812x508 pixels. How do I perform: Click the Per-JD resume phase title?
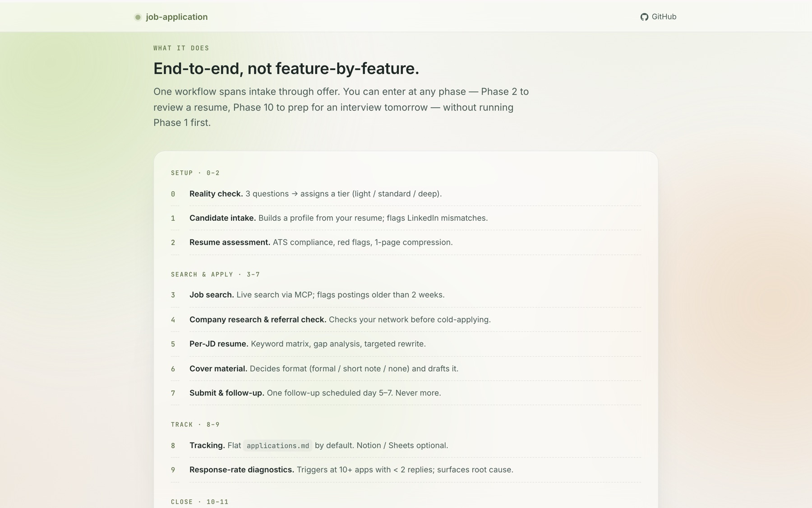pos(219,344)
